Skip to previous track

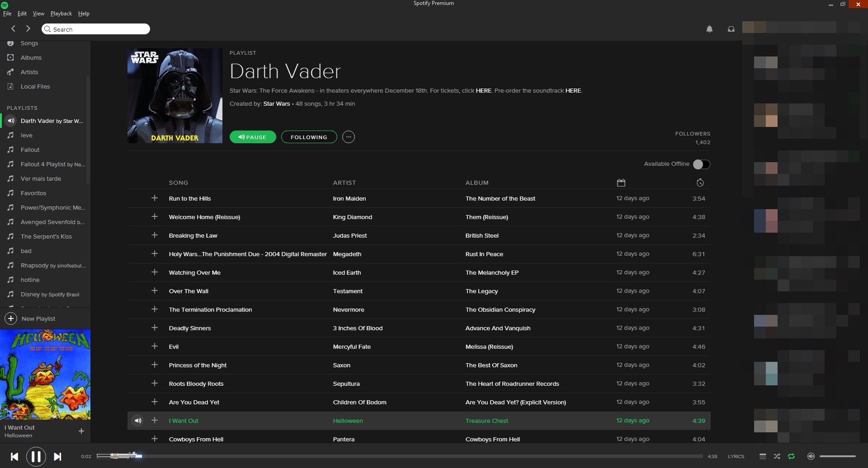[x=14, y=457]
